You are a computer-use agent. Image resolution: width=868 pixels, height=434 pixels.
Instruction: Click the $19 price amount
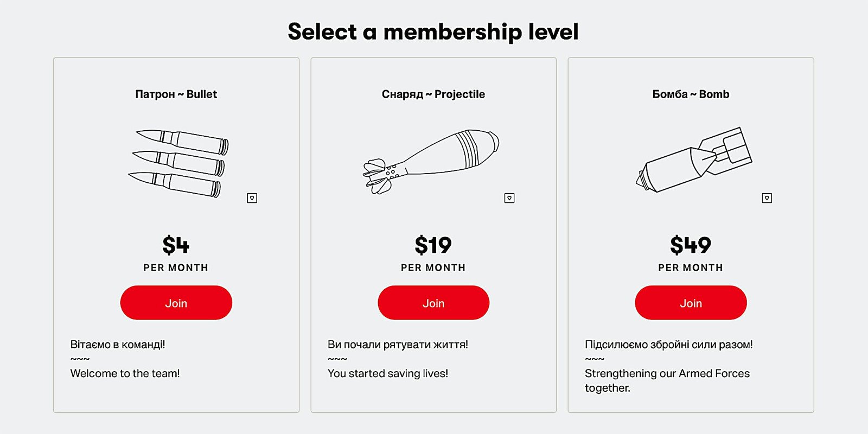coord(433,245)
